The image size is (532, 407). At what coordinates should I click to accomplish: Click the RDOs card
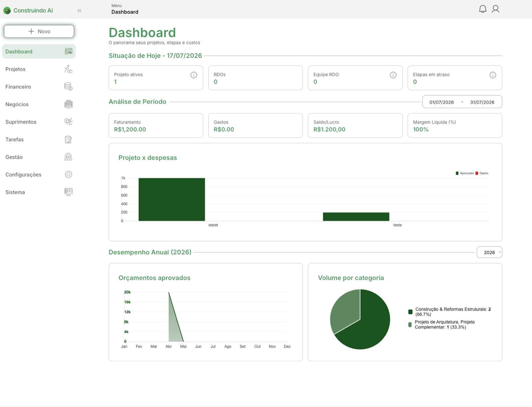[x=255, y=78]
